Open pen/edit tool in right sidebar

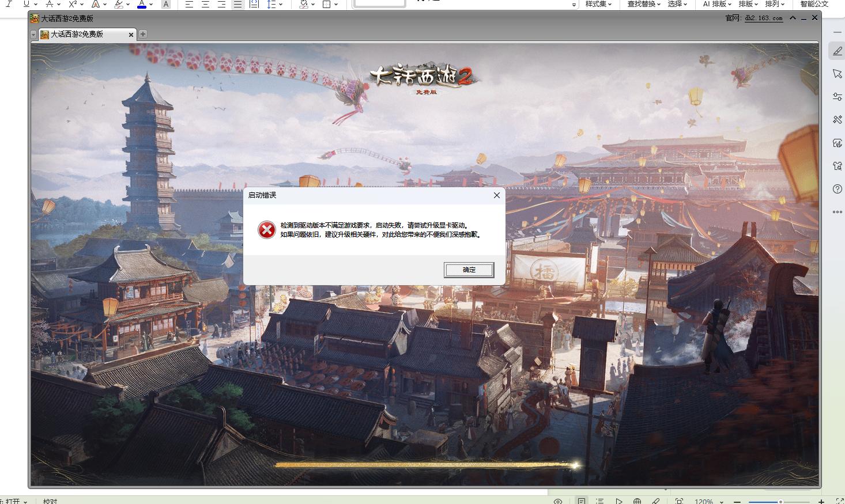point(838,51)
